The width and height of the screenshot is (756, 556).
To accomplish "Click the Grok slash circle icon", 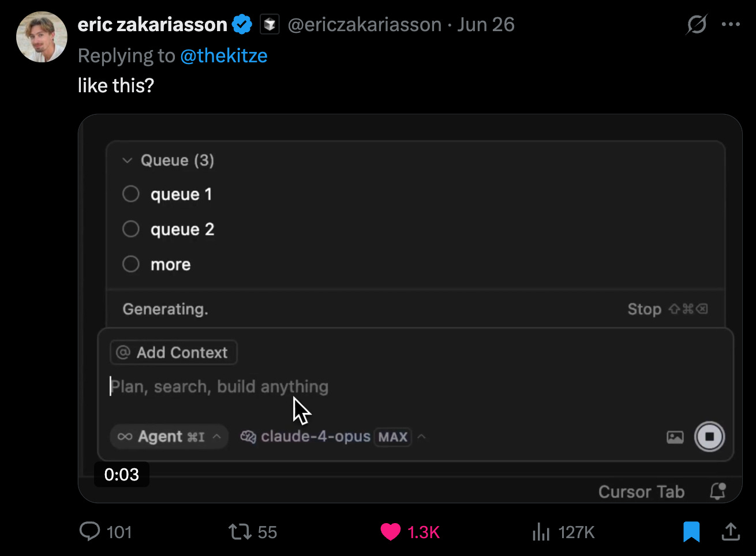I will coord(697,25).
